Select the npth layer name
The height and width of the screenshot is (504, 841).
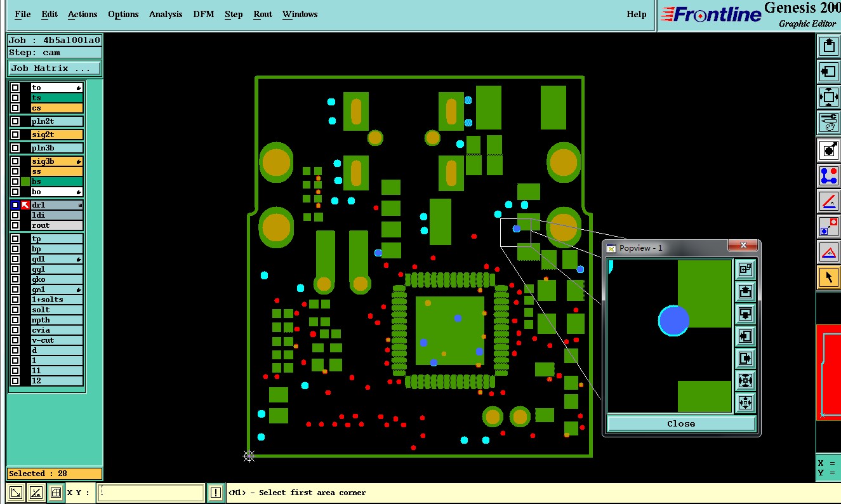pos(57,320)
